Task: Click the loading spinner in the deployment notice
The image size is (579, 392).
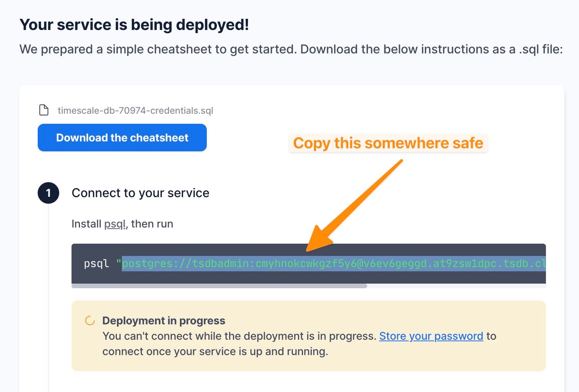Action: pyautogui.click(x=90, y=321)
